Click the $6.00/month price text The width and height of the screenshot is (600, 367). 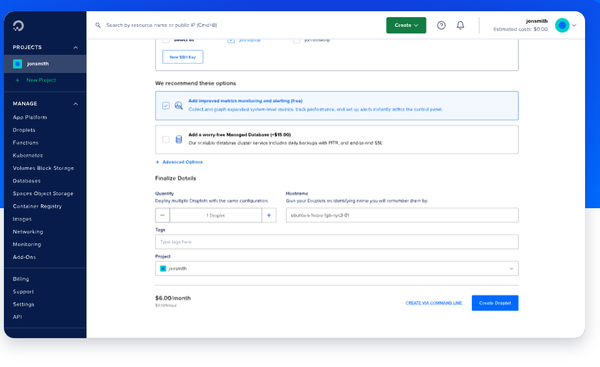[173, 298]
